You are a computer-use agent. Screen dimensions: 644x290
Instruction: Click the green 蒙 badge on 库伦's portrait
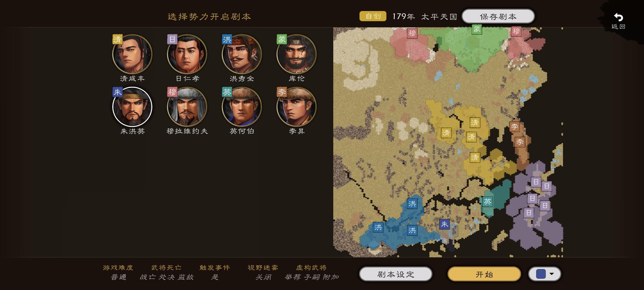point(282,39)
